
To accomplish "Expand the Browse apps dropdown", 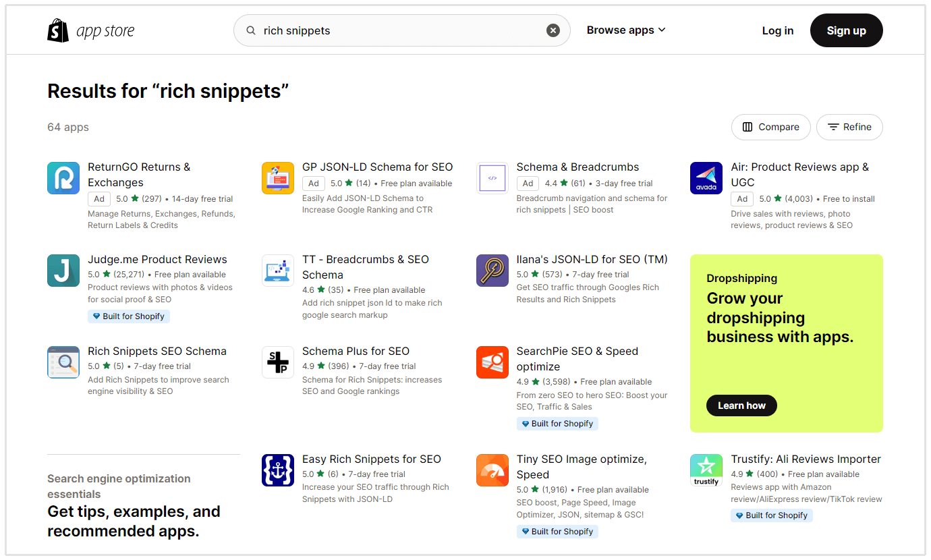I will click(x=626, y=30).
